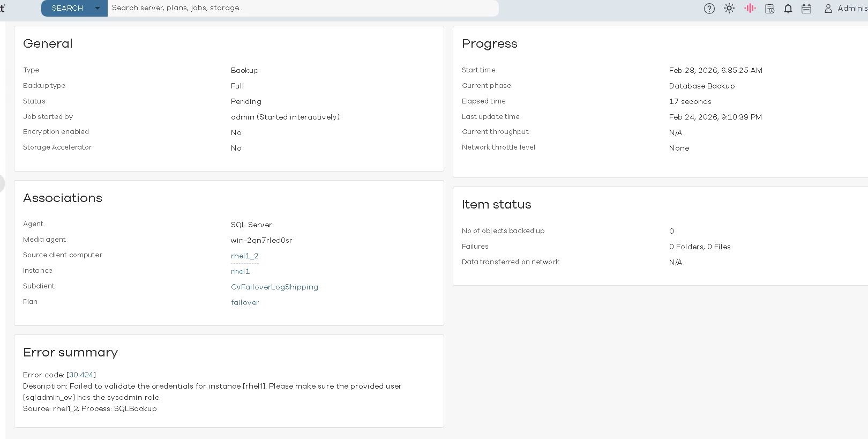Open the rhel1 instance link
Image resolution: width=868 pixels, height=439 pixels.
pos(240,272)
